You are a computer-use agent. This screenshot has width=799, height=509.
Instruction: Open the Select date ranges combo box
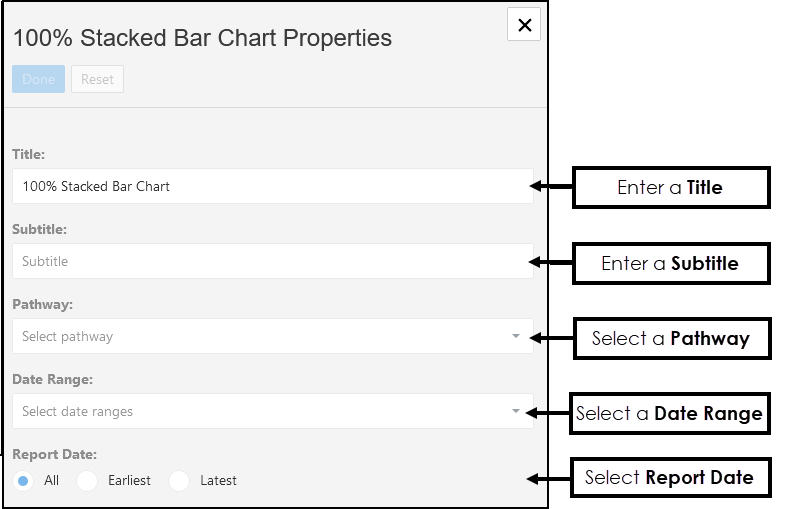260,411
